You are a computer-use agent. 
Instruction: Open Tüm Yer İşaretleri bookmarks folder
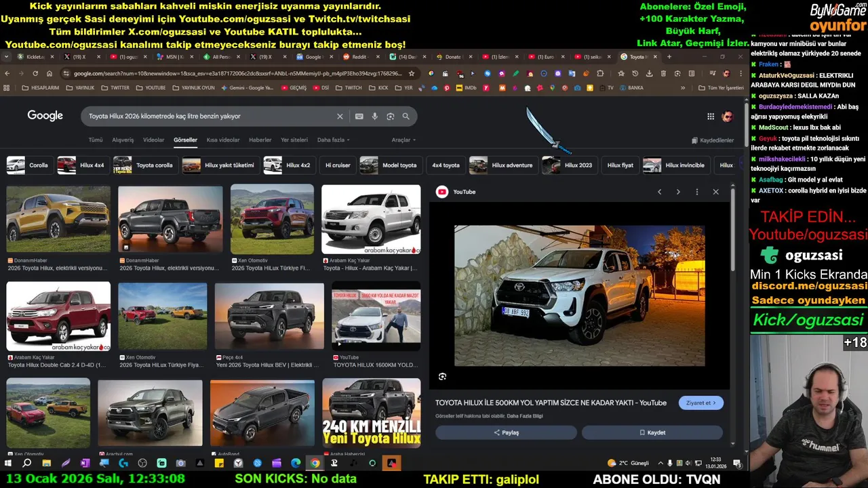pos(721,87)
